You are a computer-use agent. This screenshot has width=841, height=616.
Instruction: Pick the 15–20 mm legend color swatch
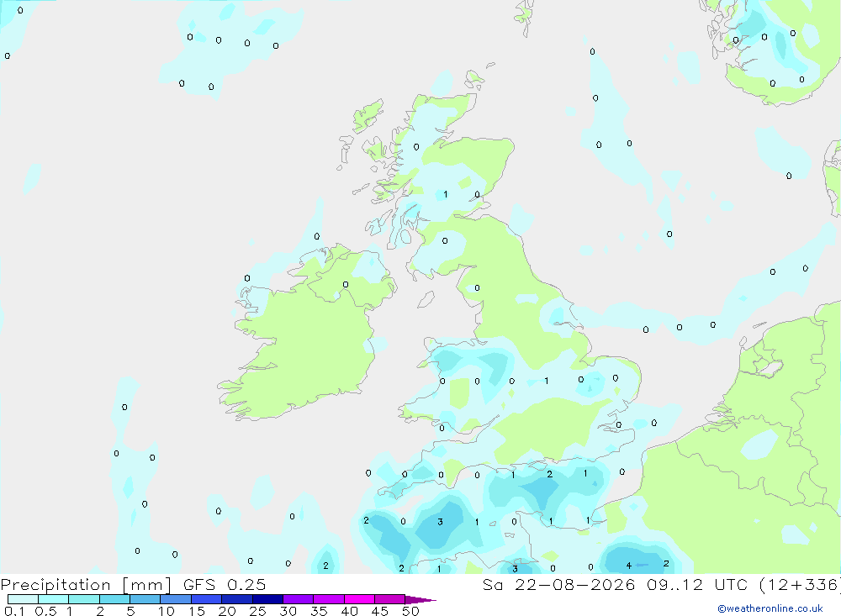click(x=207, y=599)
